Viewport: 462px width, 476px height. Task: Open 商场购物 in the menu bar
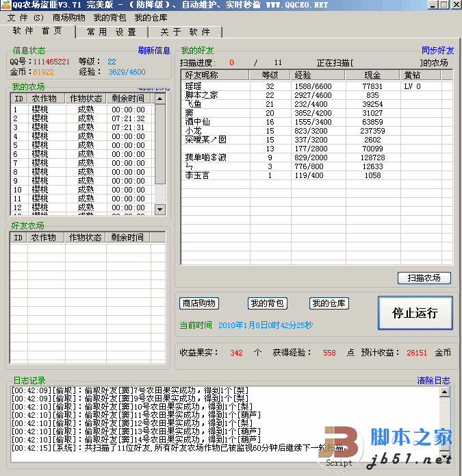(68, 17)
